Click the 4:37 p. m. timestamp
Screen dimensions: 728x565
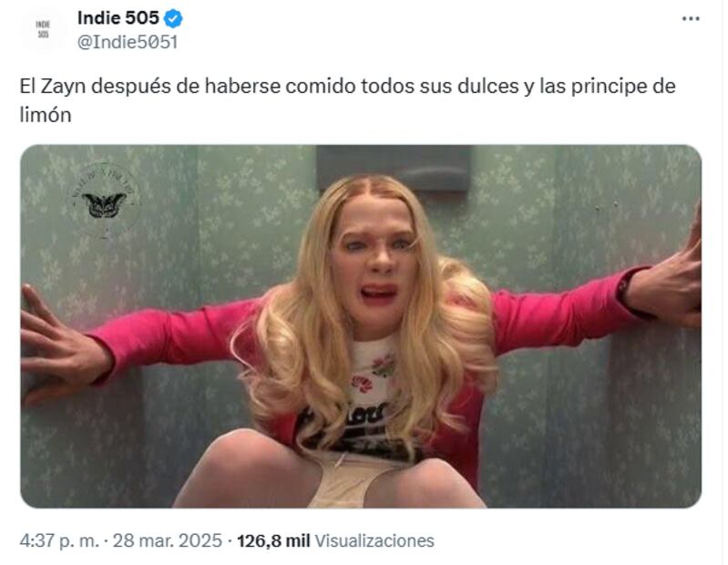pyautogui.click(x=59, y=541)
